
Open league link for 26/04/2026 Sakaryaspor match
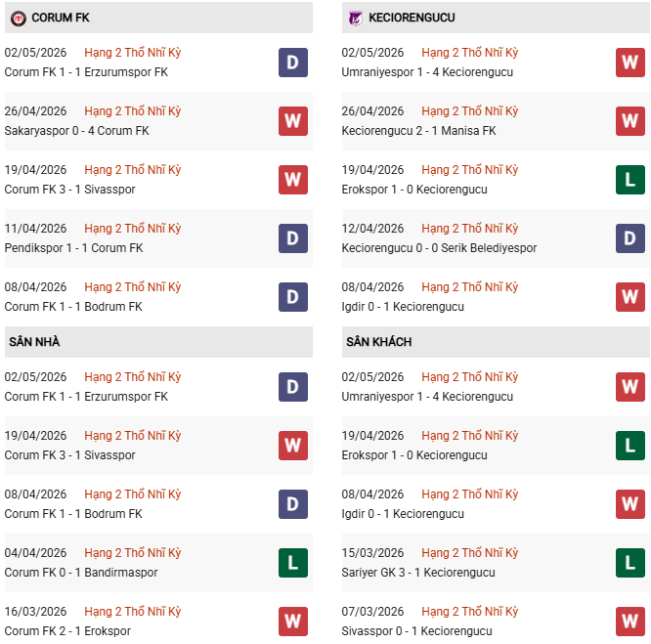coord(132,111)
